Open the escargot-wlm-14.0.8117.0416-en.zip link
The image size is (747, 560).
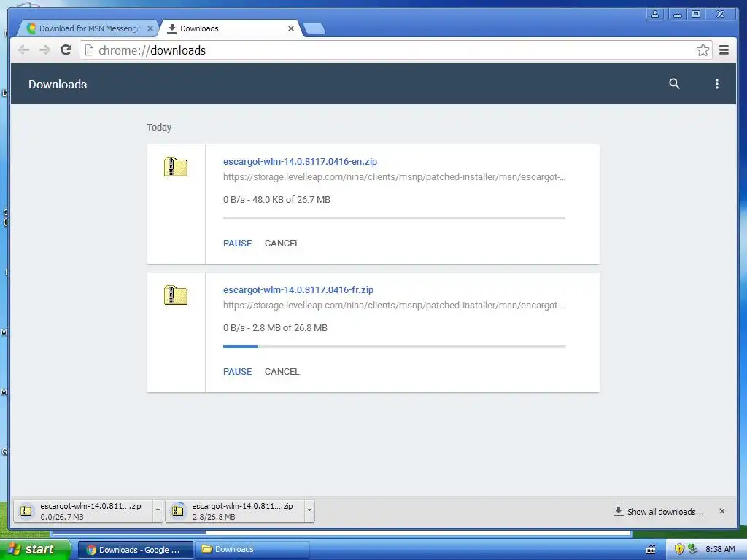coord(300,161)
